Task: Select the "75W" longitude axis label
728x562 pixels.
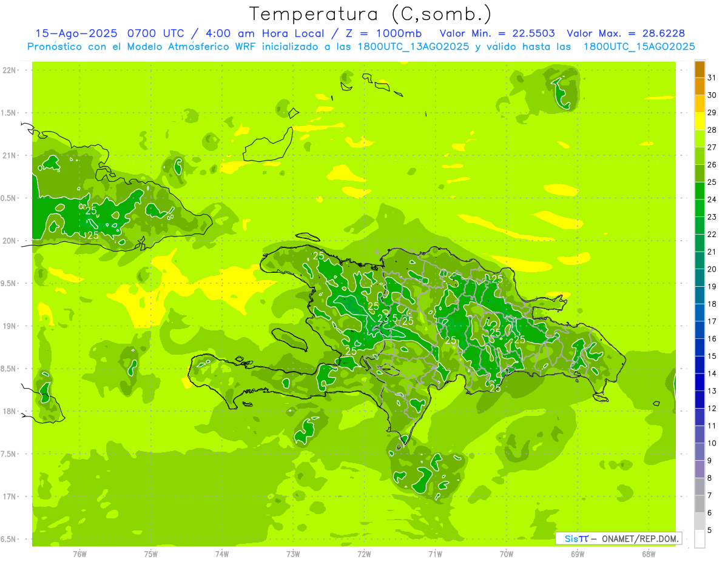Action: click(150, 554)
